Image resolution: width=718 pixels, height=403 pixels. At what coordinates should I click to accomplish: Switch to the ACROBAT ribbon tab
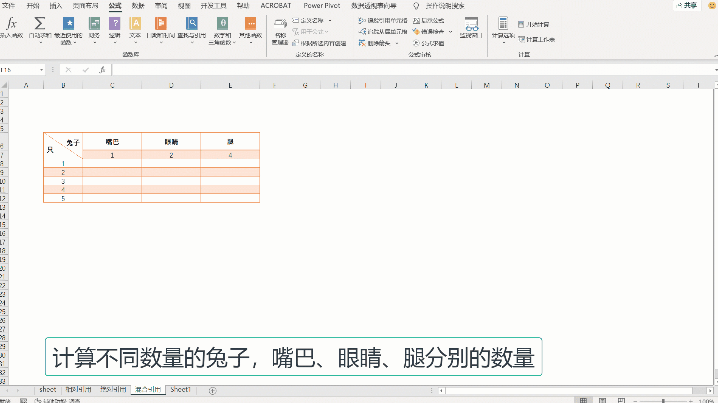click(276, 5)
